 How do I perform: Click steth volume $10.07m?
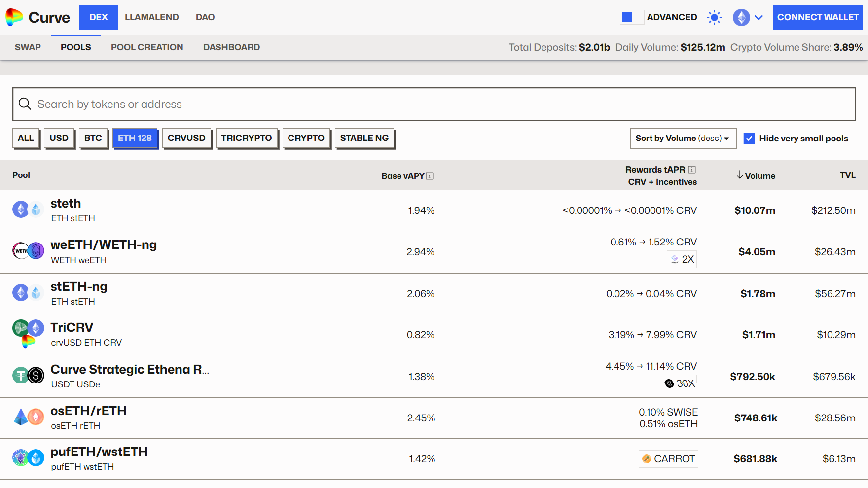tap(755, 210)
